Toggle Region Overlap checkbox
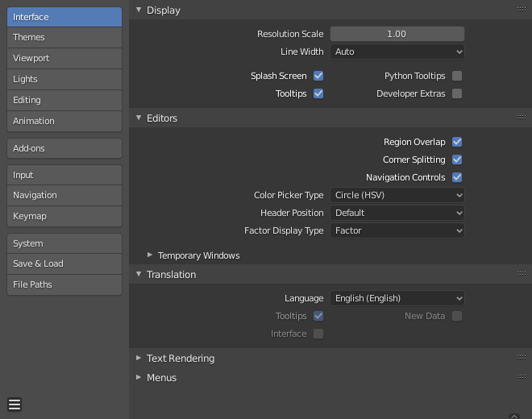 457,142
